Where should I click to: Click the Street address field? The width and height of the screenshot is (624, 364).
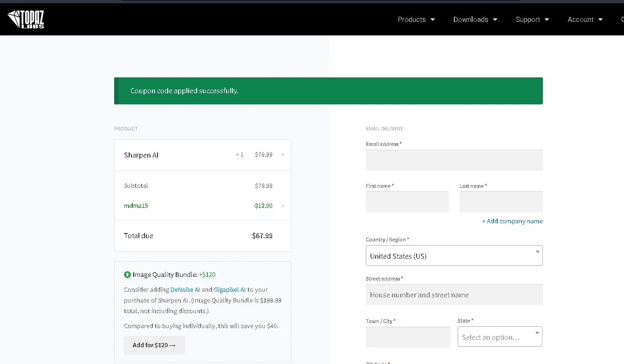(454, 295)
